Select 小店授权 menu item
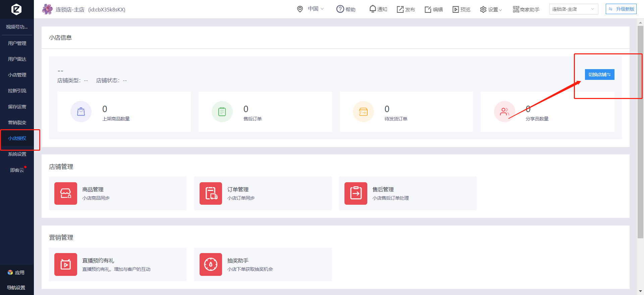 tap(17, 138)
